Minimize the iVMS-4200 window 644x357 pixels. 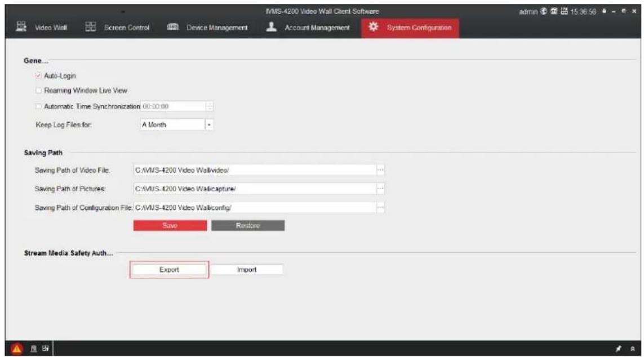point(614,11)
